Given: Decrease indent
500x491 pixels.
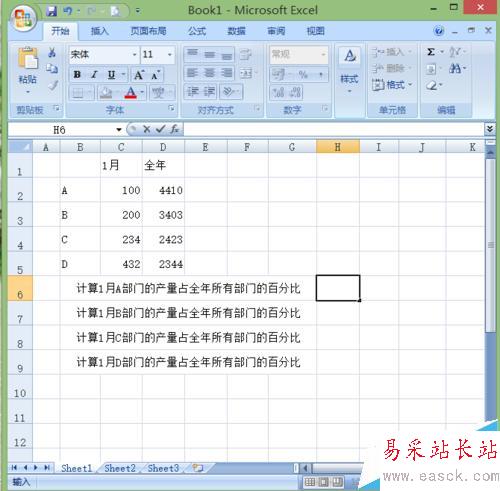Looking at the screenshot, I should (193, 92).
